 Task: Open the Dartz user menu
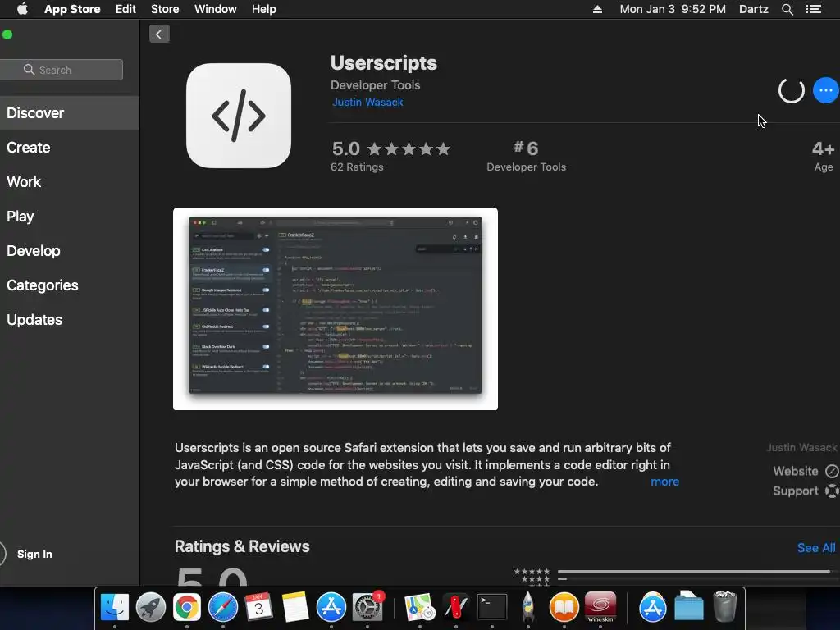click(x=754, y=9)
